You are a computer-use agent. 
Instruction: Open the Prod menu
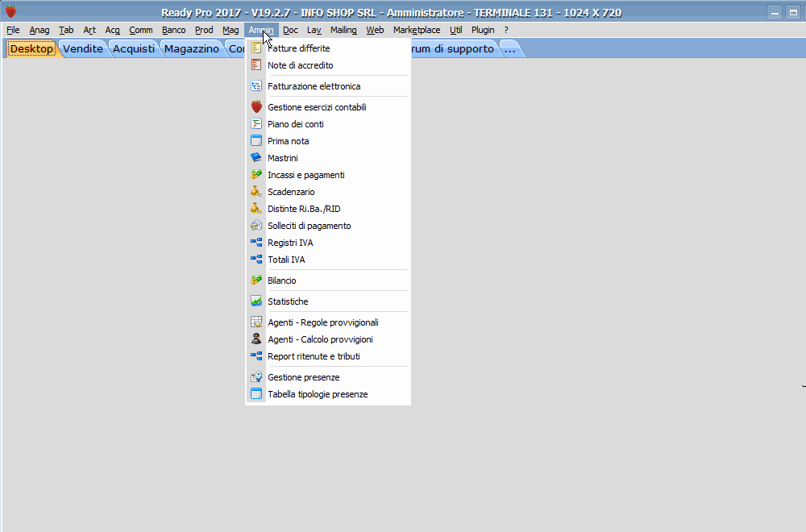[x=204, y=30]
